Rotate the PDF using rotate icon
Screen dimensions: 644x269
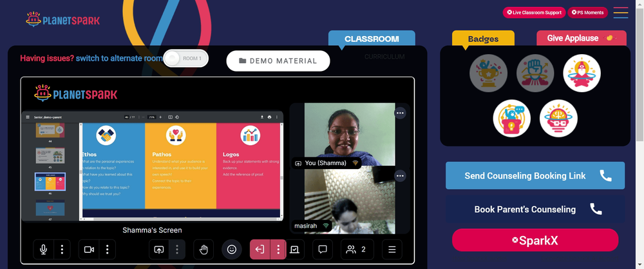click(x=177, y=117)
